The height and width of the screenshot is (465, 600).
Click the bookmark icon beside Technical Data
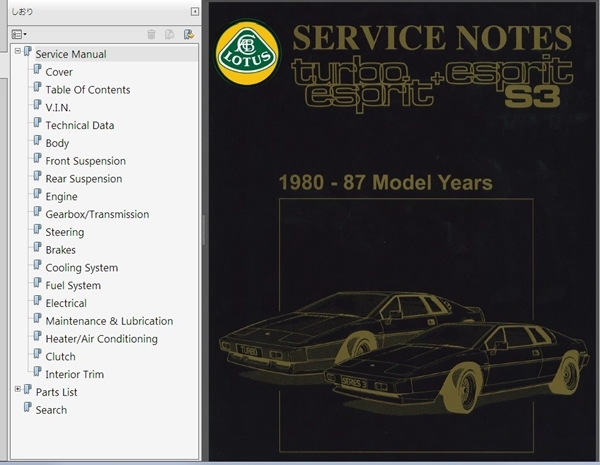pos(38,122)
